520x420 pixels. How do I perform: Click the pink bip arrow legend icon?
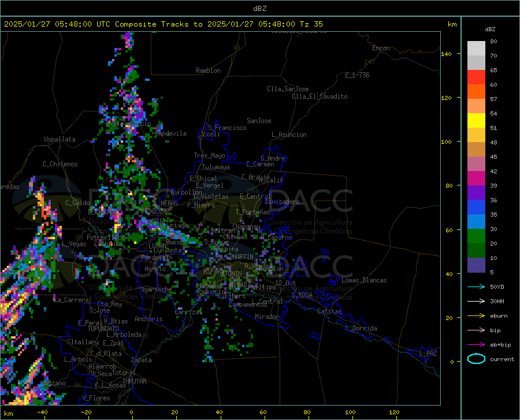476,330
